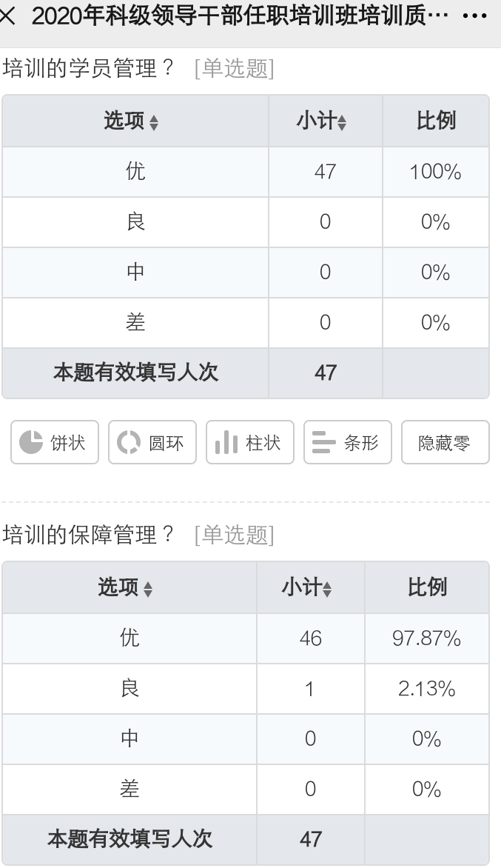
Task: Click the 97.87% ratio cell
Action: 427,638
